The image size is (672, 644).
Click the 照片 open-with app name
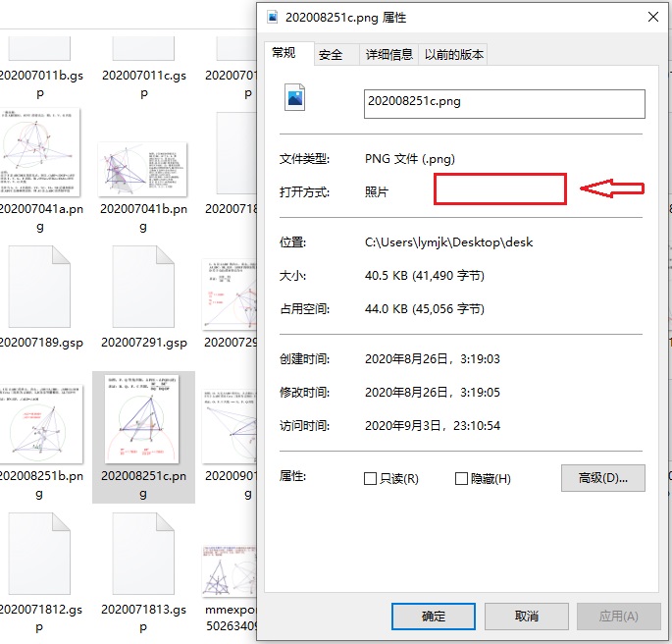(377, 192)
